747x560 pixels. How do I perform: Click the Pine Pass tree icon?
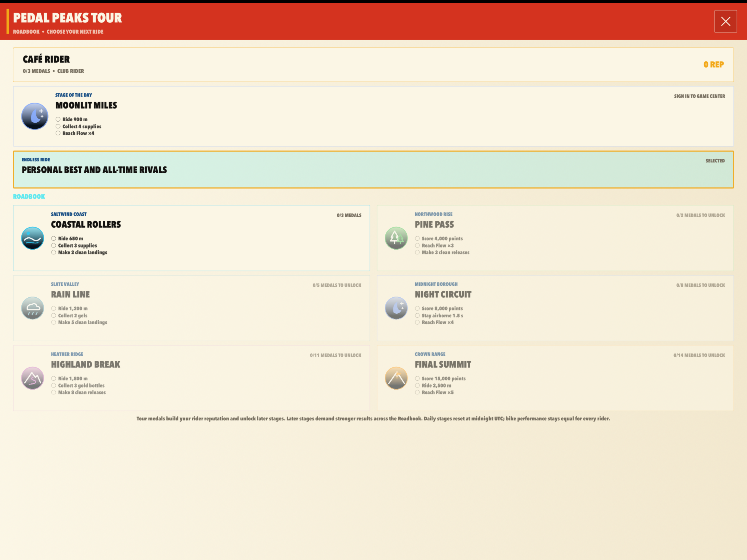coord(396,238)
